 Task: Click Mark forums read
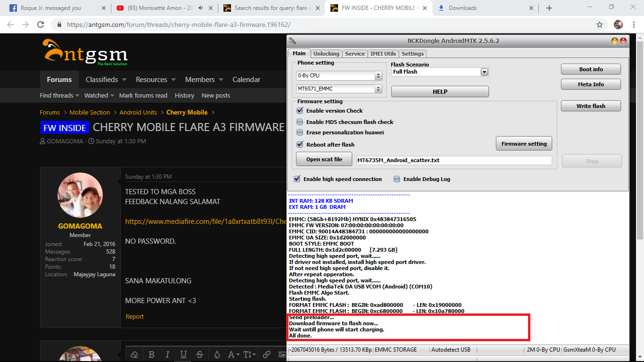click(143, 95)
